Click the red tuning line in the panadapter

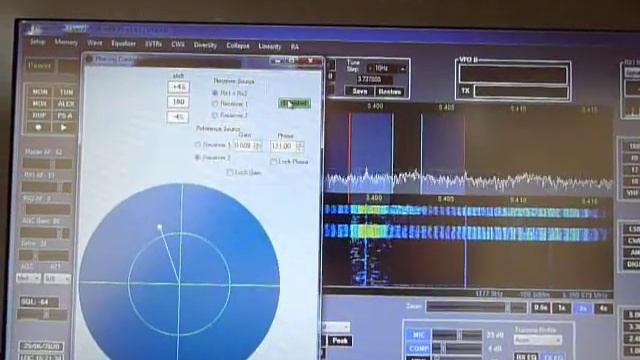point(349,157)
